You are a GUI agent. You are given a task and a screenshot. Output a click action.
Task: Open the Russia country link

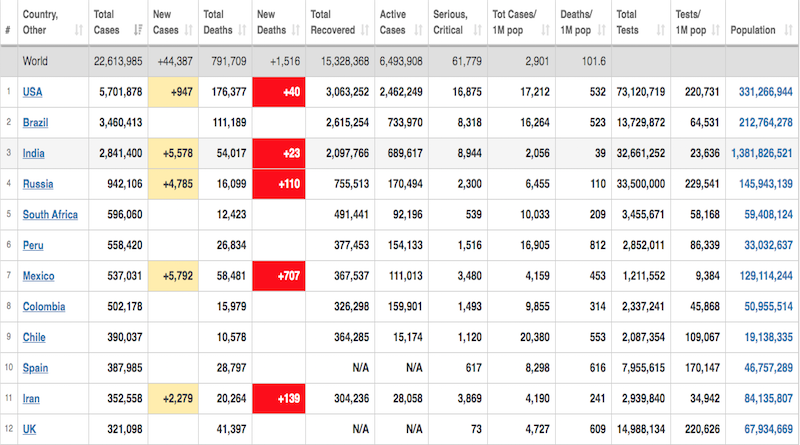[x=38, y=184]
